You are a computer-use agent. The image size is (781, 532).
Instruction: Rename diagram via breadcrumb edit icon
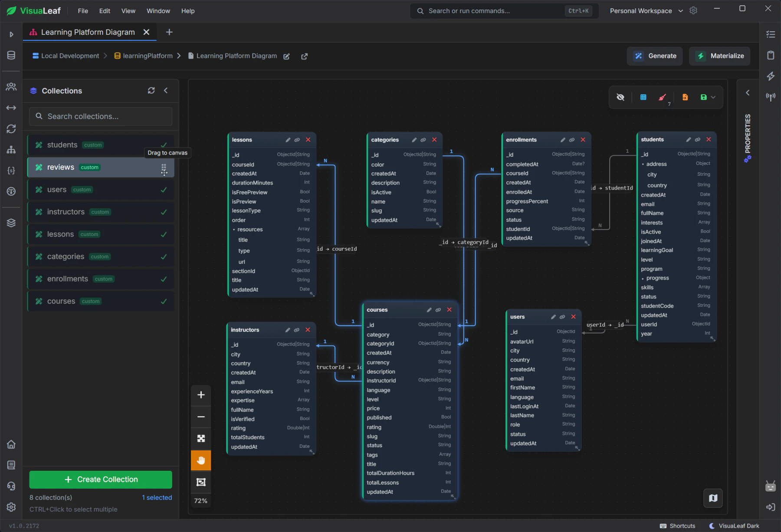pos(286,56)
